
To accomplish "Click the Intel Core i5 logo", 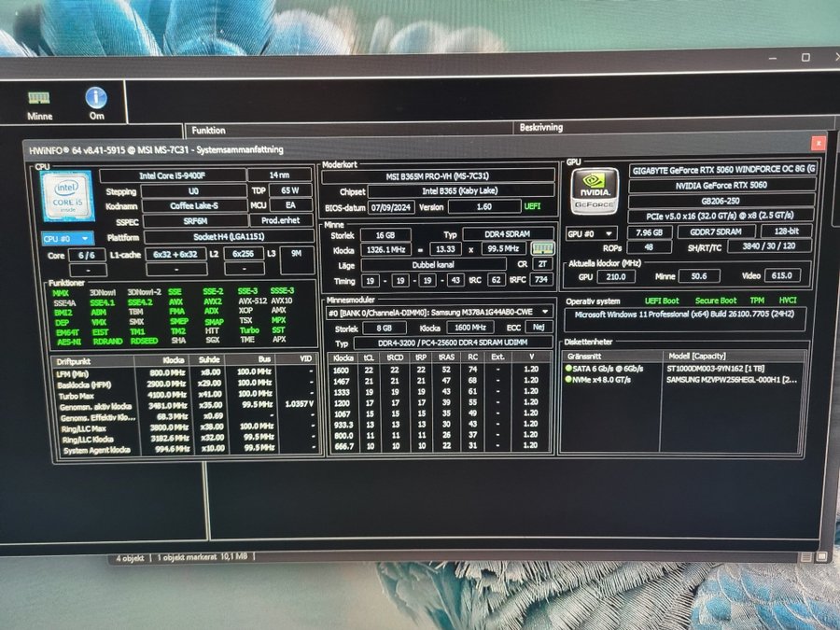I will click(67, 199).
